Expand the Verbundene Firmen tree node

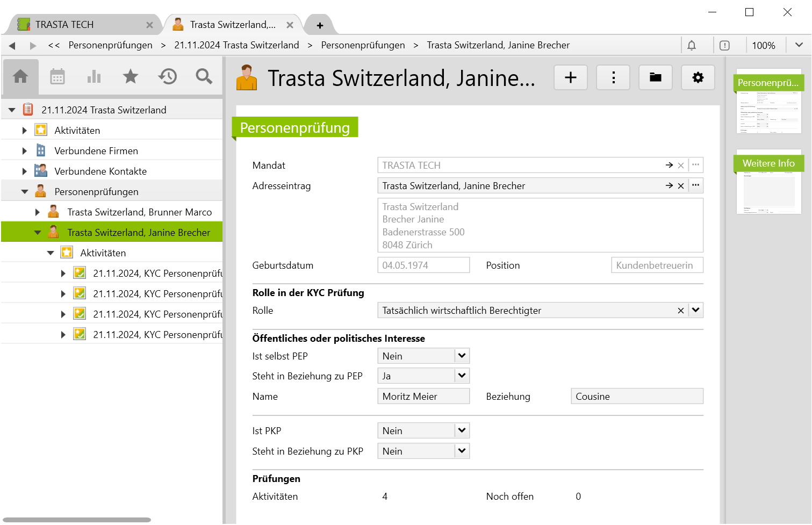tap(24, 151)
